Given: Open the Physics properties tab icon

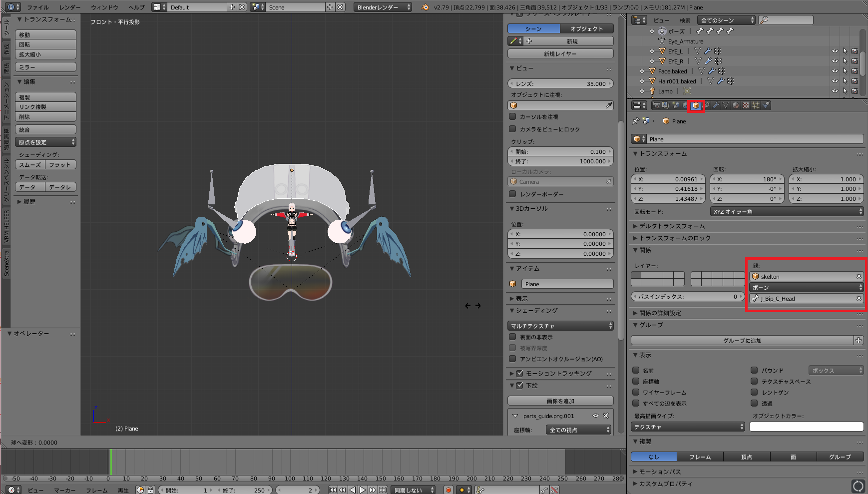Looking at the screenshot, I should click(766, 105).
